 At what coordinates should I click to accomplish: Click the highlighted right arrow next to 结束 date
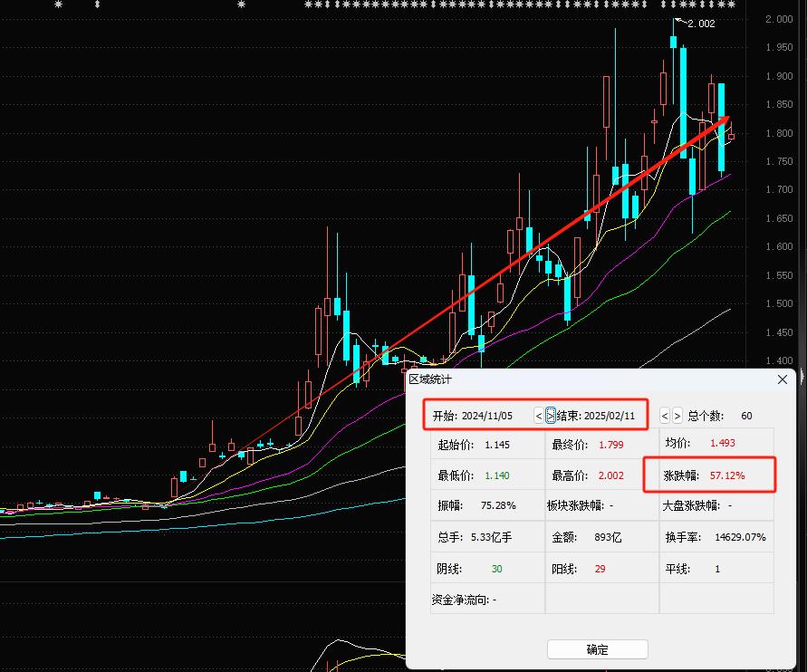tap(552, 415)
